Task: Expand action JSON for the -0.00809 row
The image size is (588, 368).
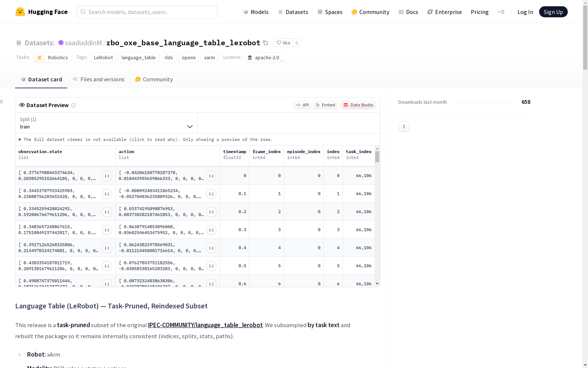Action: point(211,194)
